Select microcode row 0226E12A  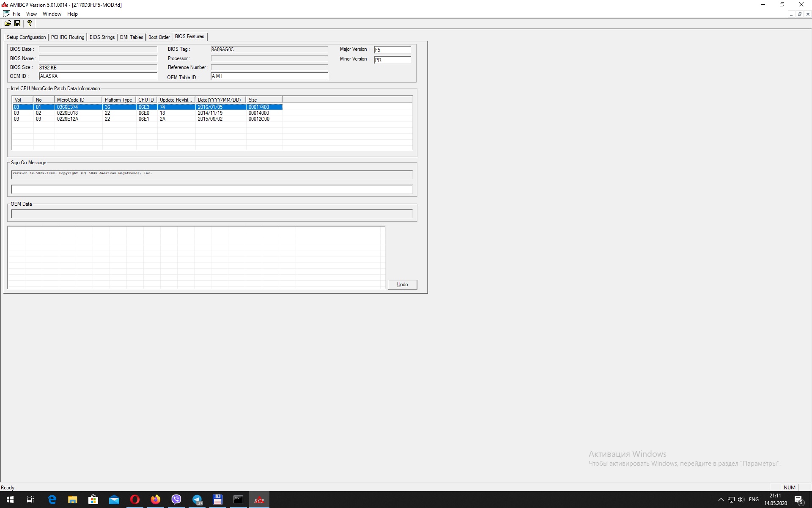pyautogui.click(x=68, y=119)
